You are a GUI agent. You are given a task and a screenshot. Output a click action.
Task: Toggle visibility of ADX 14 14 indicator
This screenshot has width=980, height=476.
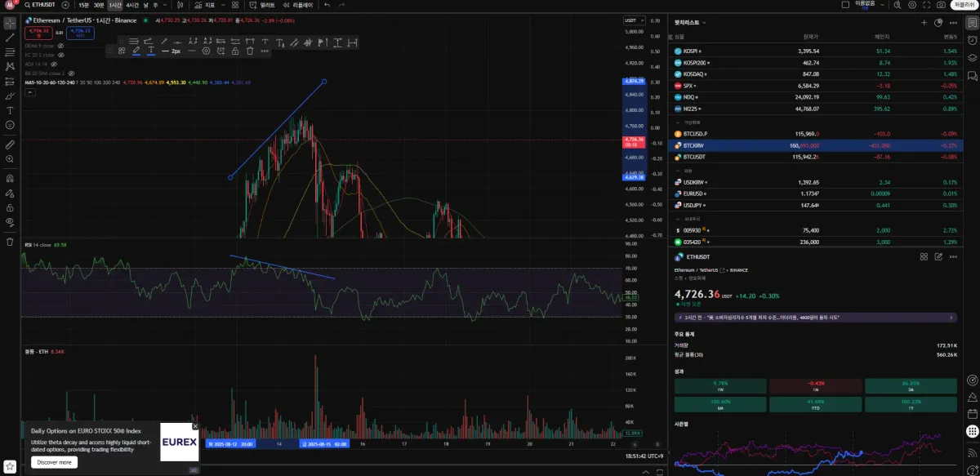point(55,64)
